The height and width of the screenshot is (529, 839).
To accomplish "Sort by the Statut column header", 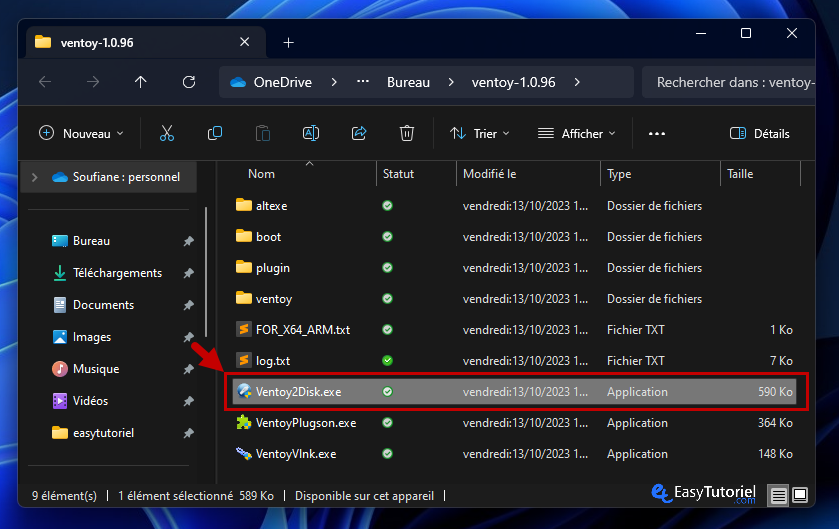I will tap(398, 174).
